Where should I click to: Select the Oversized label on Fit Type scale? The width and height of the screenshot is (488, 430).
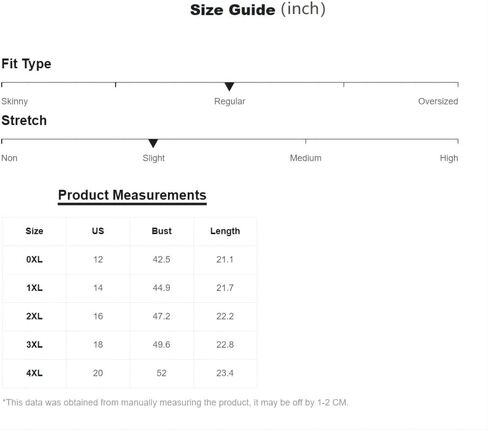point(438,101)
